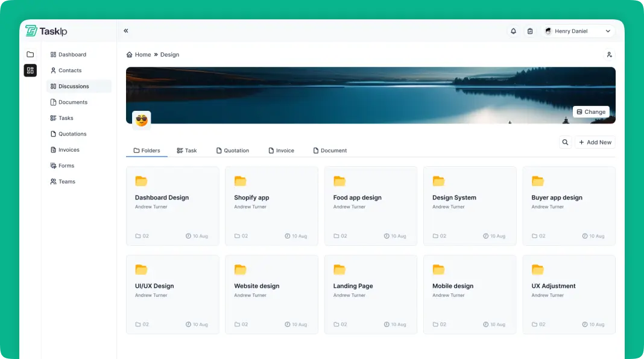Image resolution: width=644 pixels, height=359 pixels.
Task: Open the Invoice tab
Action: (x=281, y=150)
